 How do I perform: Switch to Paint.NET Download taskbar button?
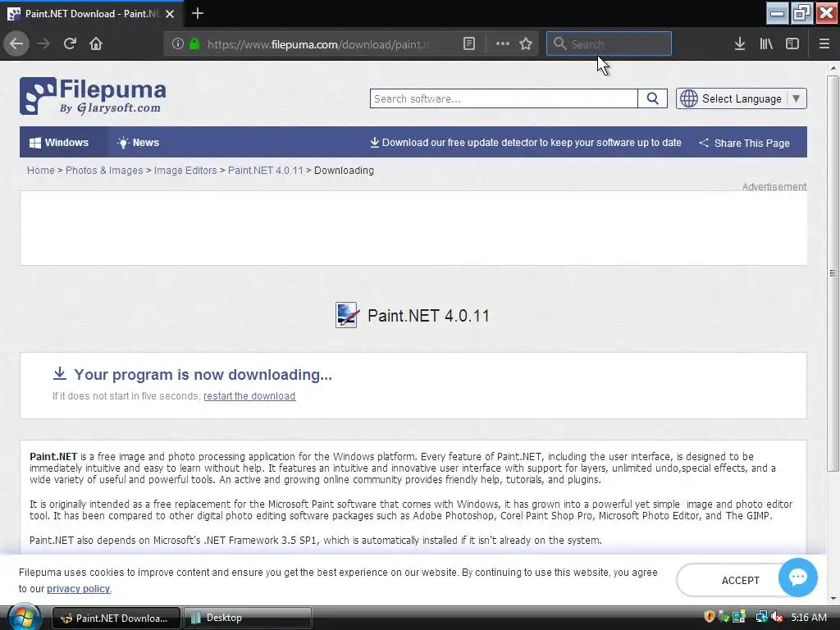pos(116,618)
